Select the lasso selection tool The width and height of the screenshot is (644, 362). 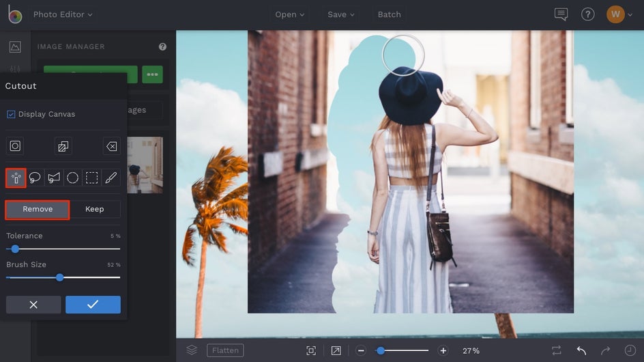point(35,178)
